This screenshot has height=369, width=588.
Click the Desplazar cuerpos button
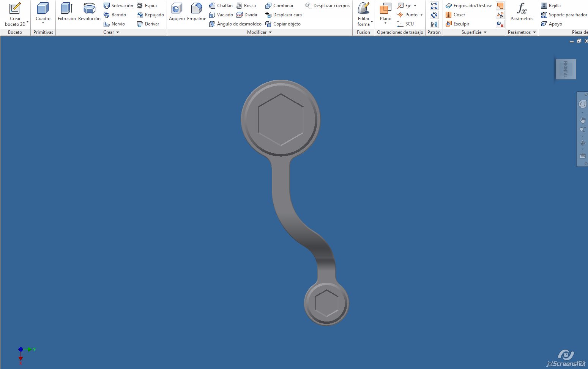click(x=328, y=6)
